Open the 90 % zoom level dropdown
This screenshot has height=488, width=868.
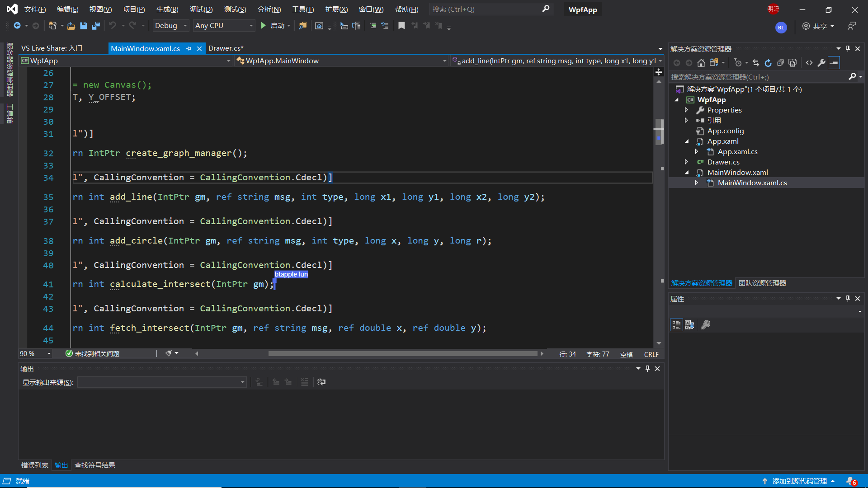coord(35,354)
